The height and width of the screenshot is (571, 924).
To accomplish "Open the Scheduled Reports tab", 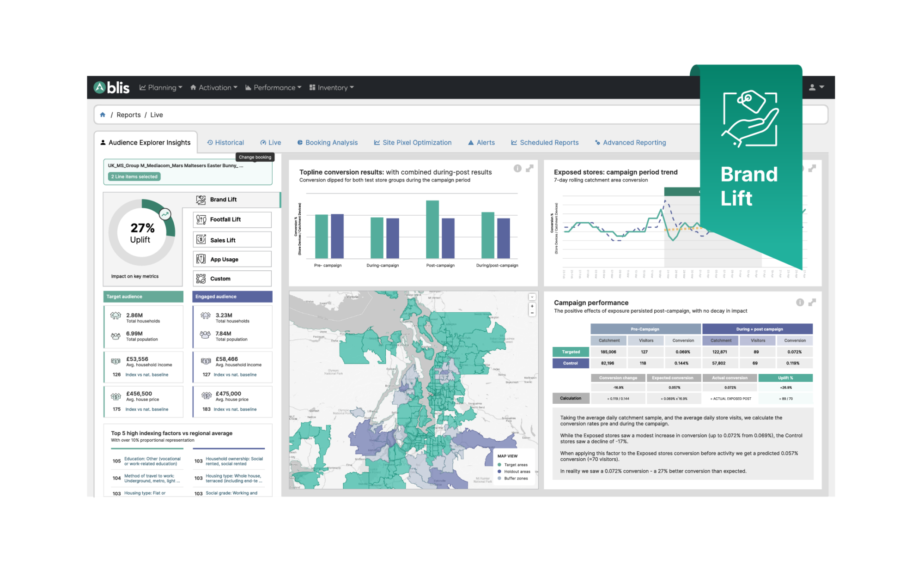I will click(x=545, y=142).
